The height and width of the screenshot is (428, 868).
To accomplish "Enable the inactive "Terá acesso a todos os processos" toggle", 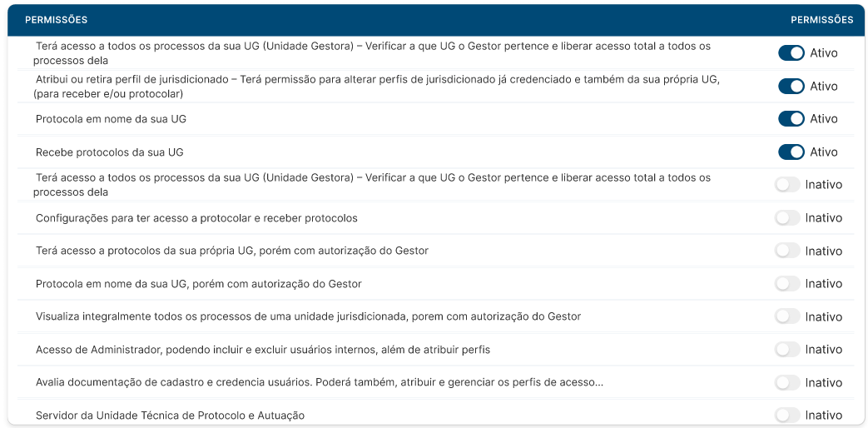I will click(x=787, y=185).
